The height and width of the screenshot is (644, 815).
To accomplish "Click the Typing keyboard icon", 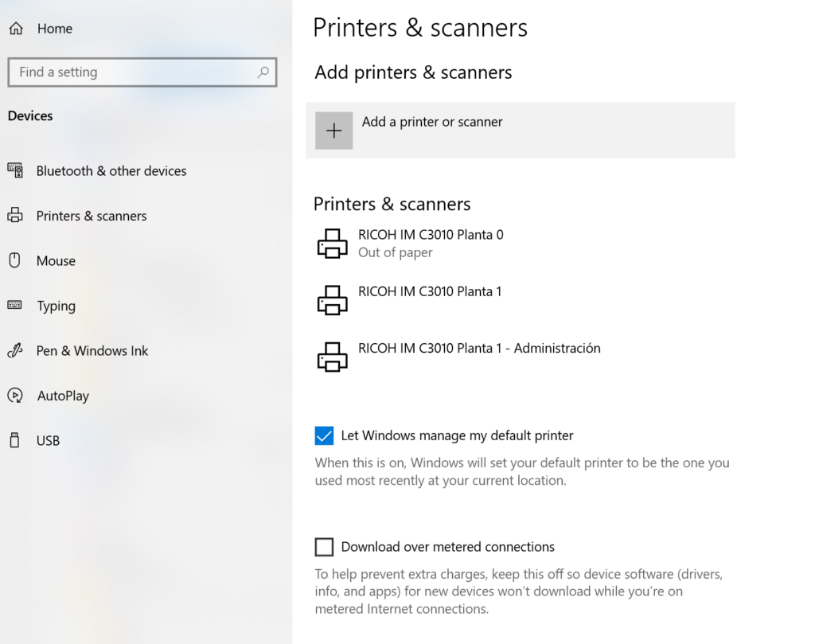I will [x=14, y=305].
